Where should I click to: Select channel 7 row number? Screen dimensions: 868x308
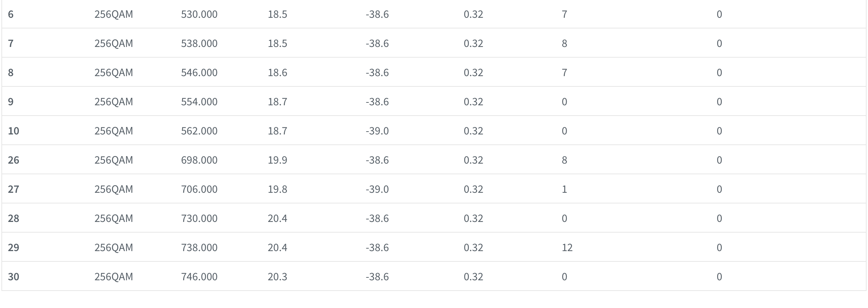11,43
